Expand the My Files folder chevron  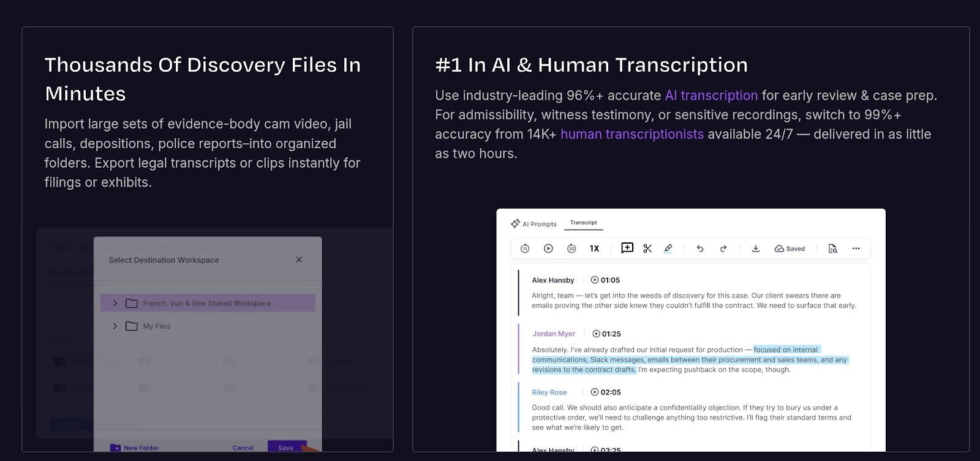115,326
